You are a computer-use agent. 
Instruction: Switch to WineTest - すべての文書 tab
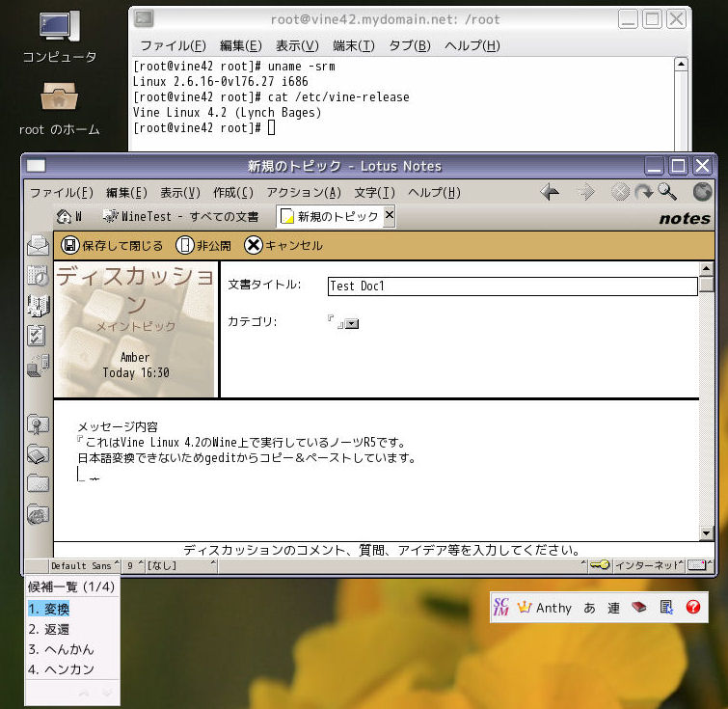(180, 216)
